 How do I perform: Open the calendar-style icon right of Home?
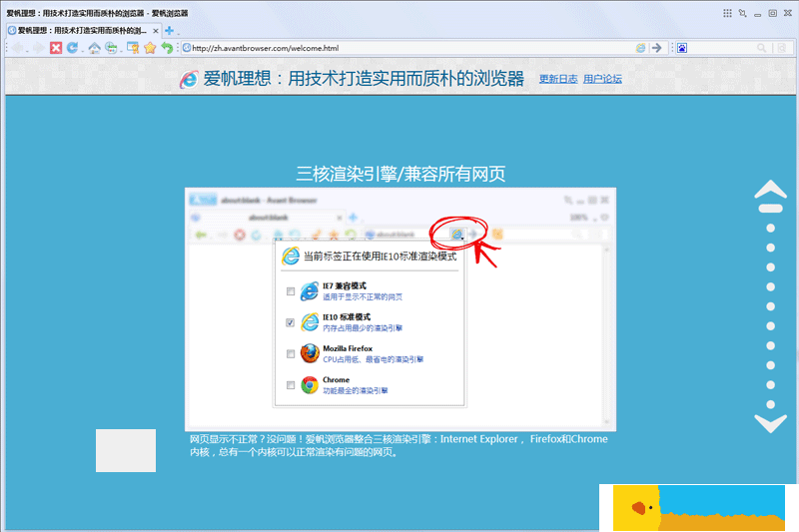(111, 48)
